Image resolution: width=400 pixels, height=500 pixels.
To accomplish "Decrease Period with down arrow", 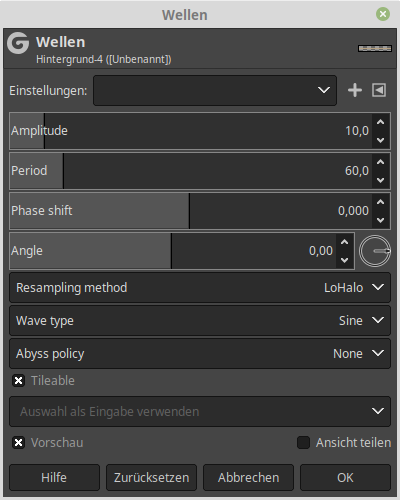I will 380,180.
